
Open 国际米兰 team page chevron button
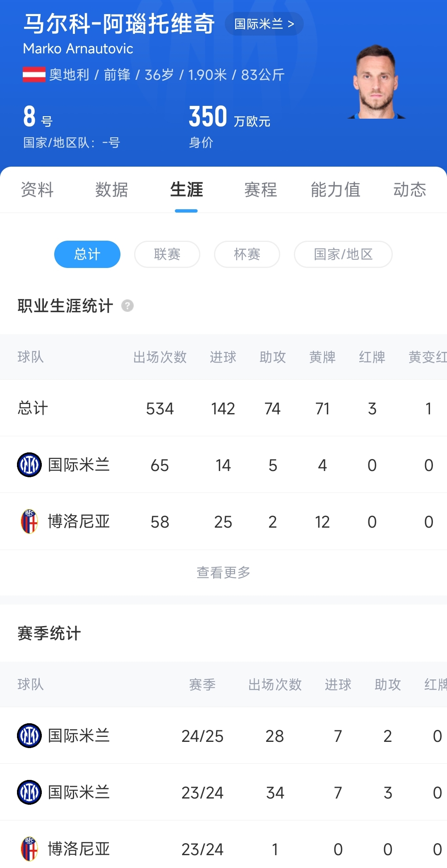(264, 24)
